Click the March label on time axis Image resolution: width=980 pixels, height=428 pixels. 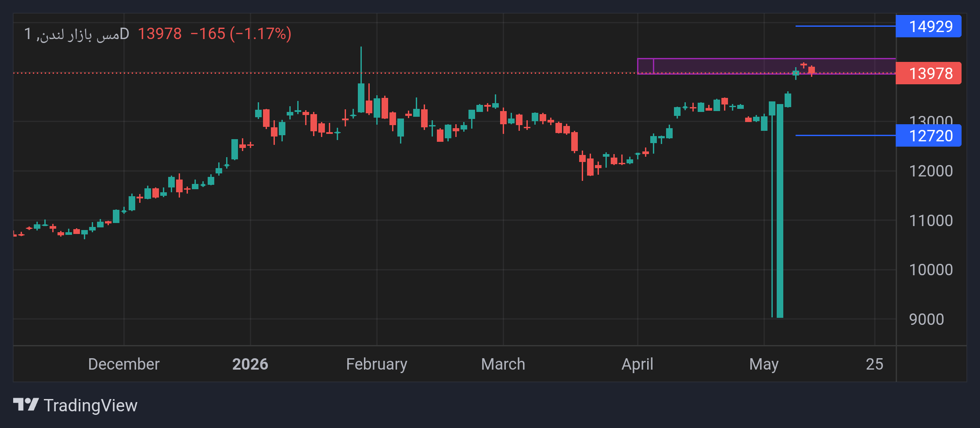[503, 364]
